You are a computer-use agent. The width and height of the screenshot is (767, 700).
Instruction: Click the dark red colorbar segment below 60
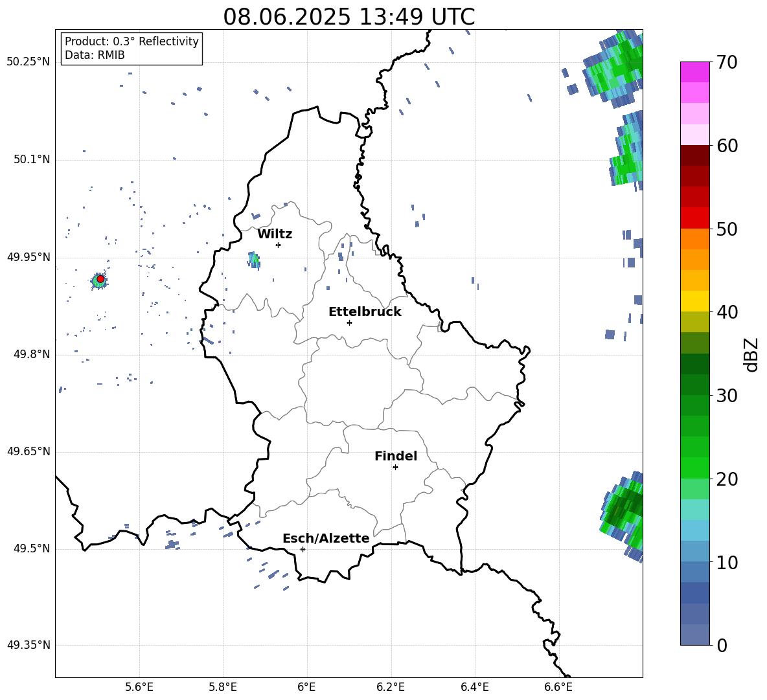(695, 155)
